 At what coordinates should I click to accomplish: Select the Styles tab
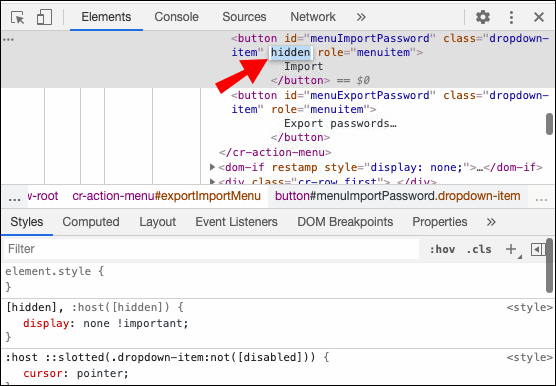27,222
